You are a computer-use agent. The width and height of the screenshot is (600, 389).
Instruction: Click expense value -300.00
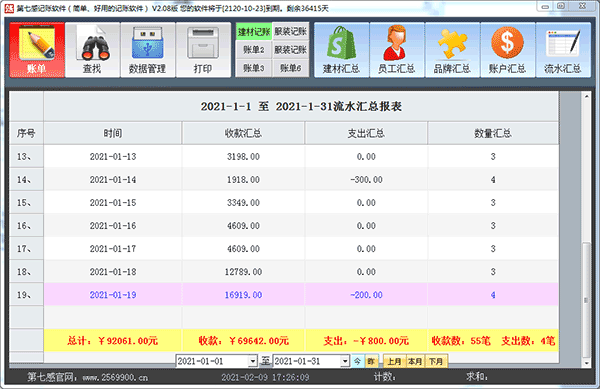coord(366,179)
